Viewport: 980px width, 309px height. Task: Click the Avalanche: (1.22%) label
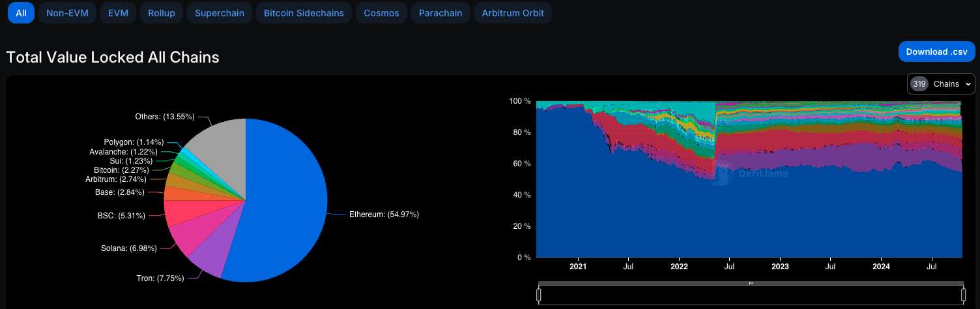pos(123,151)
